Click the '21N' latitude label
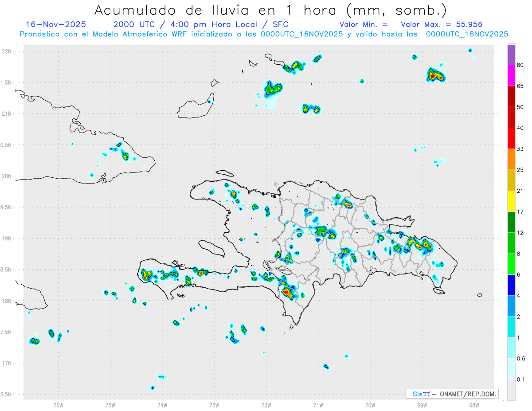The height and width of the screenshot is (411, 532). 7,114
